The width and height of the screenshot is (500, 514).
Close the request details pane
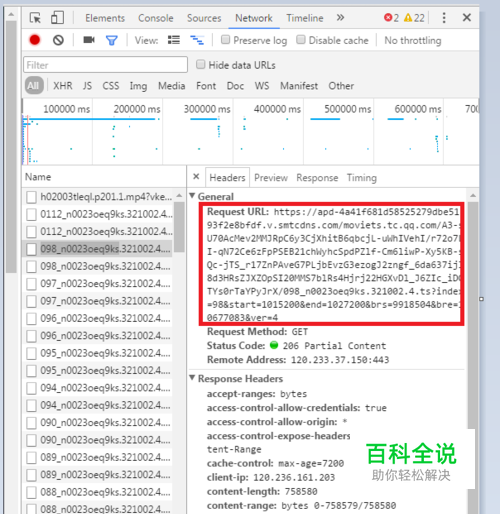196,176
